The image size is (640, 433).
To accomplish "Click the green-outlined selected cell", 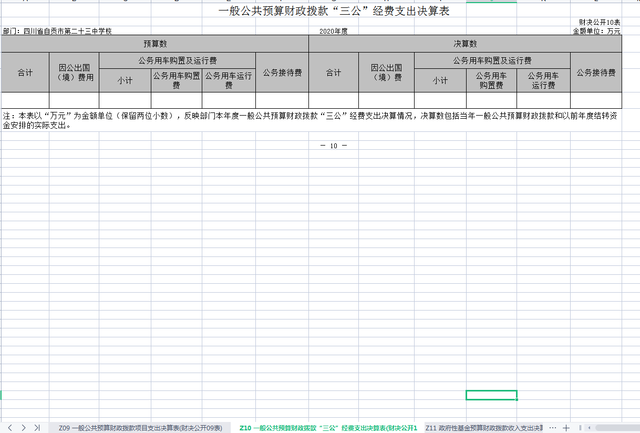I will [x=491, y=396].
